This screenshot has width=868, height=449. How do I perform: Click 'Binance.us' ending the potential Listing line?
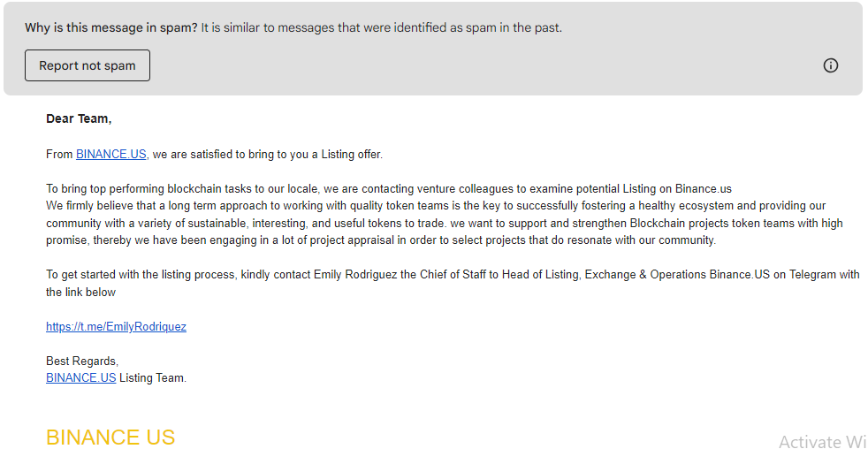[704, 188]
